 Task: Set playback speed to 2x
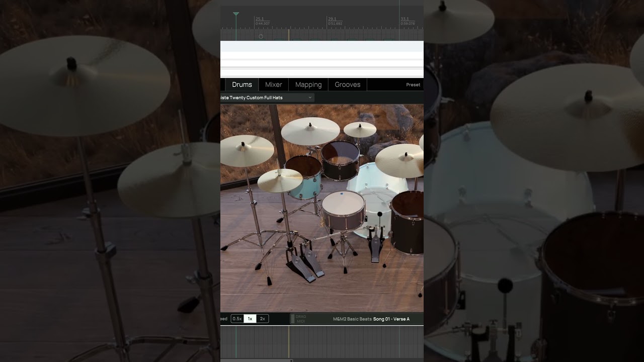pos(263,319)
